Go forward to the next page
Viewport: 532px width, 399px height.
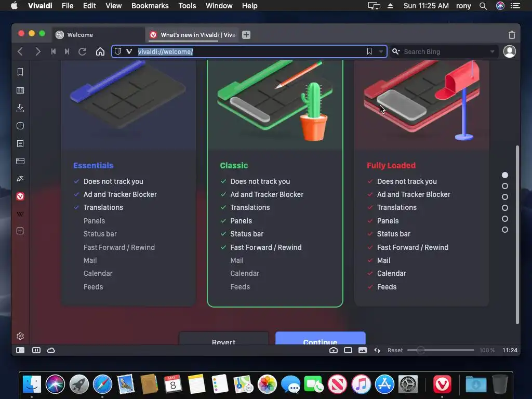(x=37, y=51)
